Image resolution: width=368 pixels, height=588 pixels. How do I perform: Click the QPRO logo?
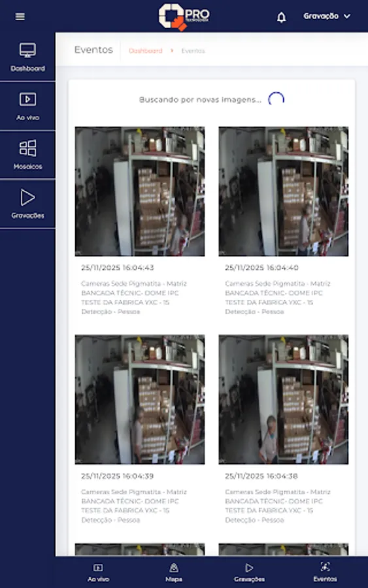[x=184, y=16]
